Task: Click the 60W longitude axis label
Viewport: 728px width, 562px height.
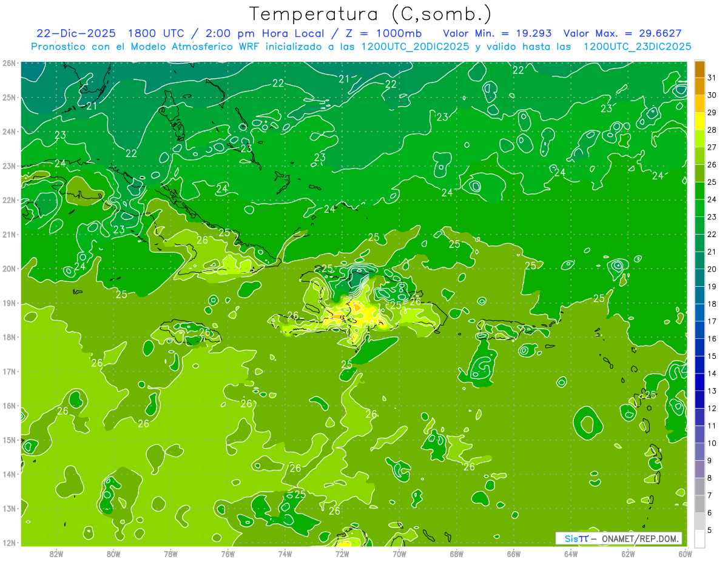Action: point(685,554)
